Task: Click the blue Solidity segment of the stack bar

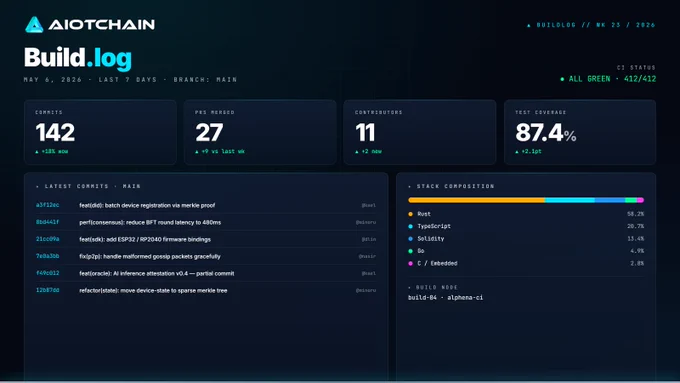Action: click(x=610, y=200)
